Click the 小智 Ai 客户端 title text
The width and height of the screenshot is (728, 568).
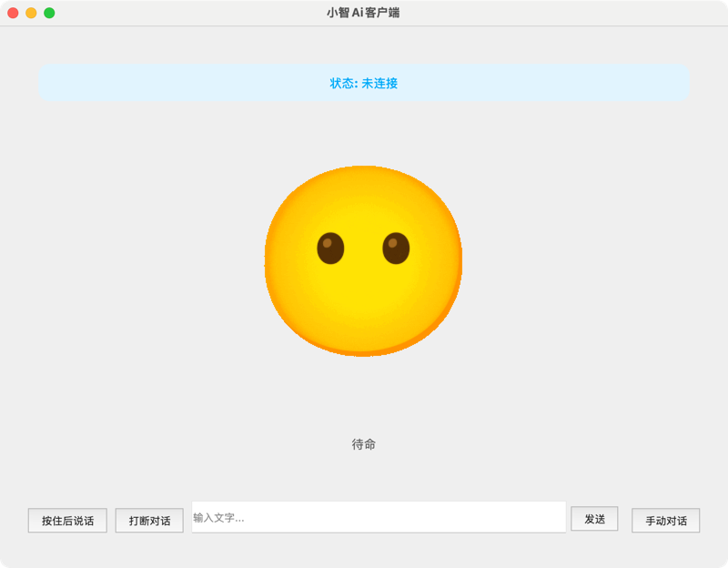tap(363, 13)
